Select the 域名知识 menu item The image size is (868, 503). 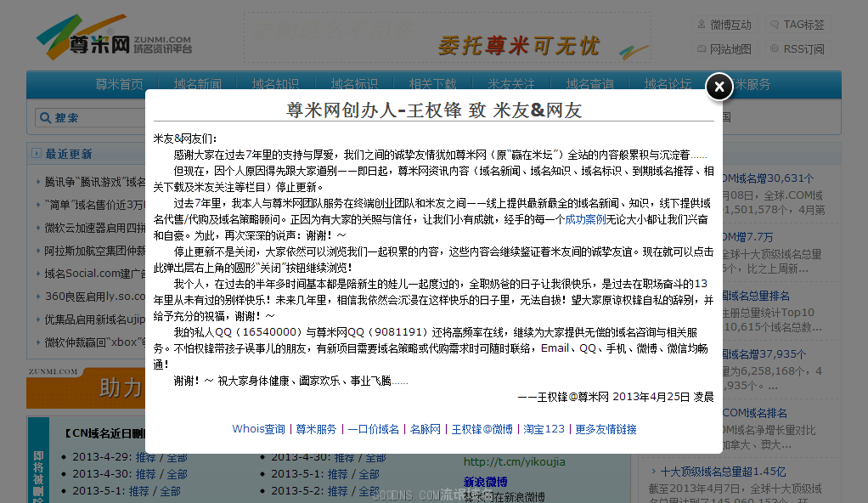276,84
